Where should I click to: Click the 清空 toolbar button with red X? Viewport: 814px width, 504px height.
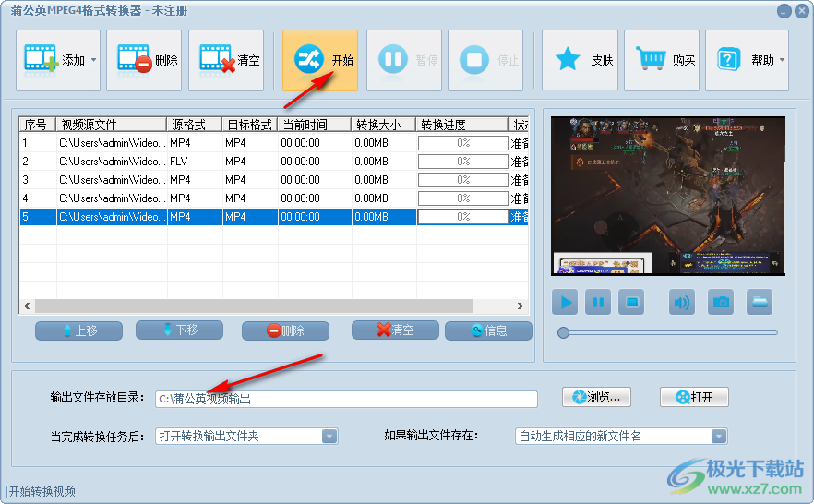pos(226,60)
